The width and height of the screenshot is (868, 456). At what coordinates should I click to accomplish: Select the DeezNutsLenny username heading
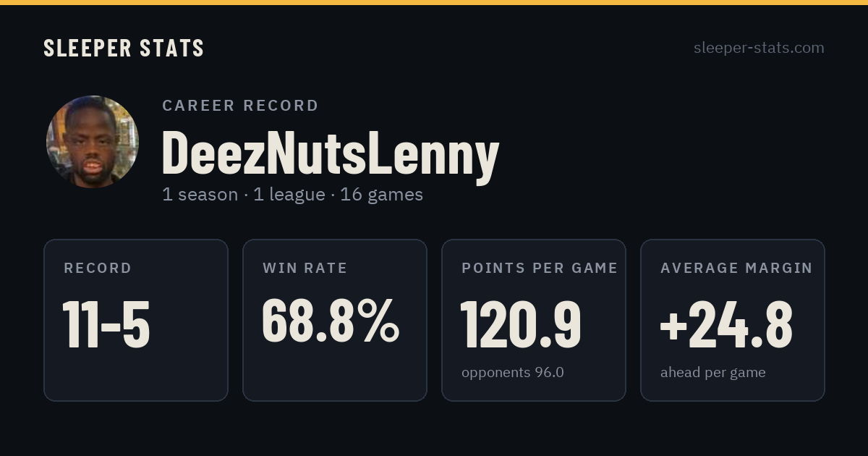click(x=331, y=154)
